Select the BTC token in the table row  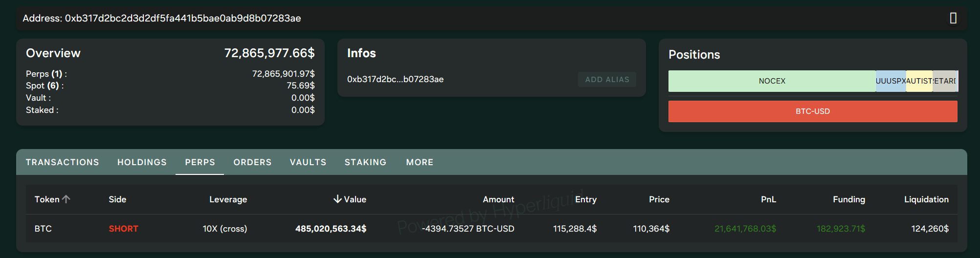43,229
